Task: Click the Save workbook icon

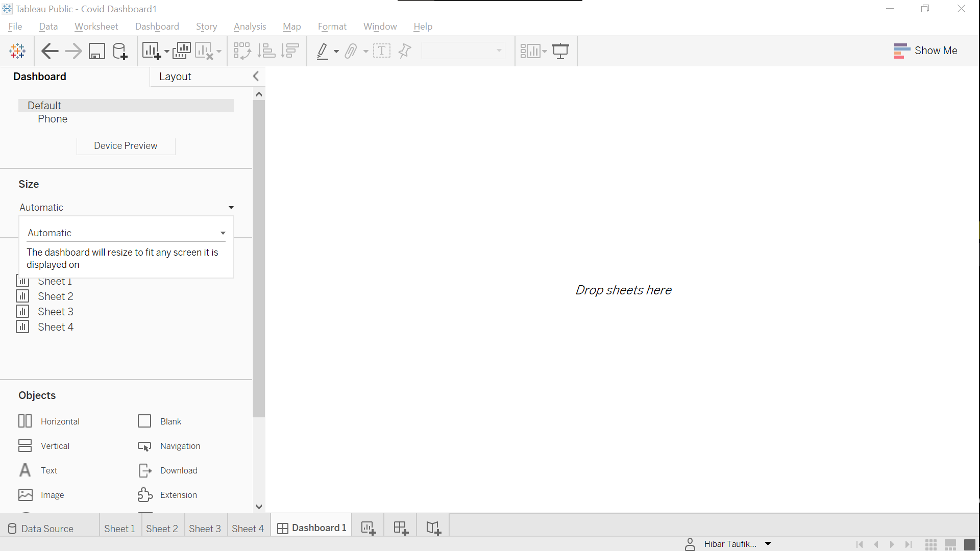Action: [x=96, y=51]
